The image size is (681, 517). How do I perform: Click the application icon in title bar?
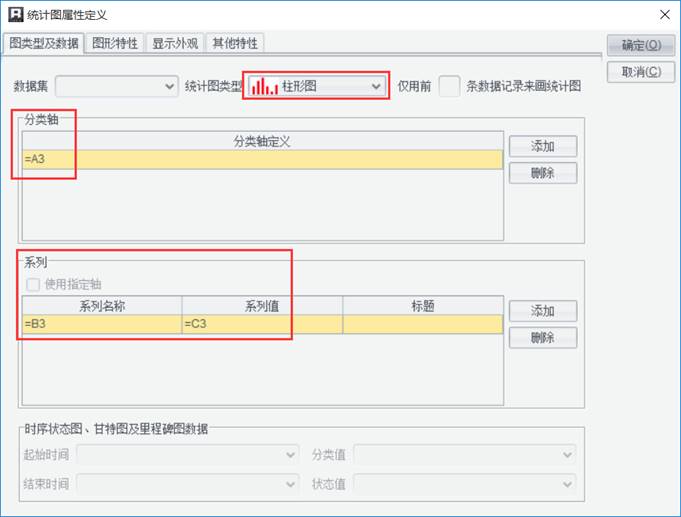[16, 14]
